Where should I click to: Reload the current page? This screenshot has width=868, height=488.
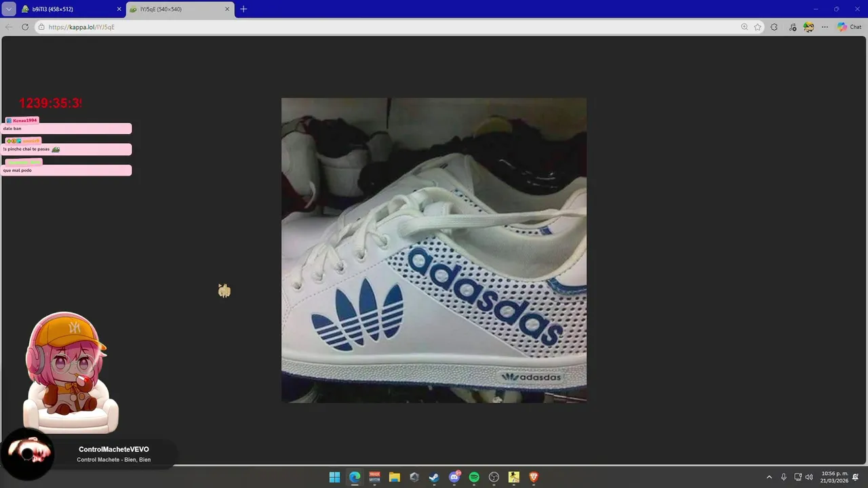click(x=25, y=27)
